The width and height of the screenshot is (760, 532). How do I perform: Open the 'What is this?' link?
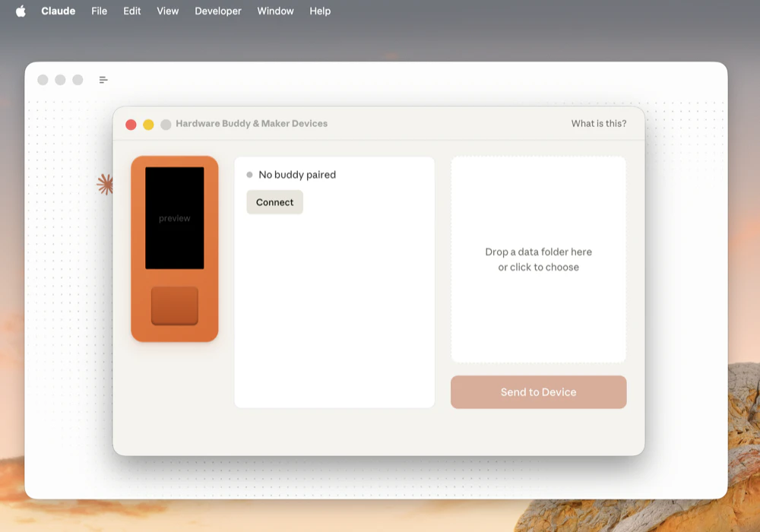click(600, 123)
